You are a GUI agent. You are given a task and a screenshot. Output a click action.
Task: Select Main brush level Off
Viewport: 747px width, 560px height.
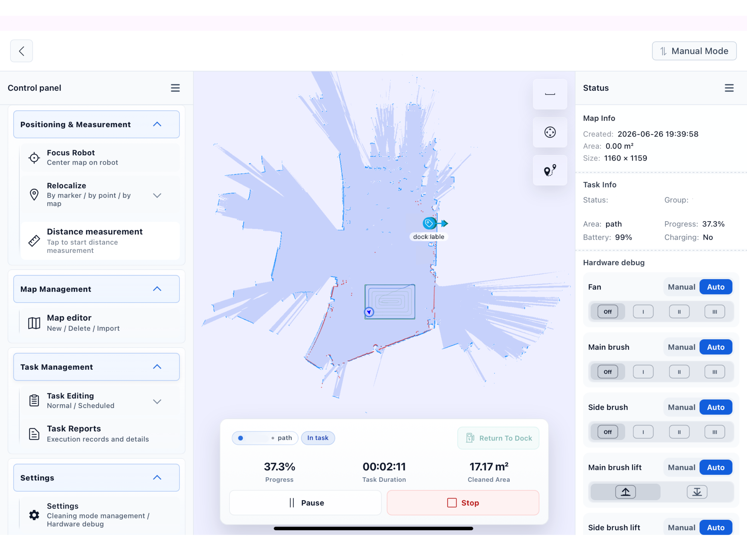point(608,372)
